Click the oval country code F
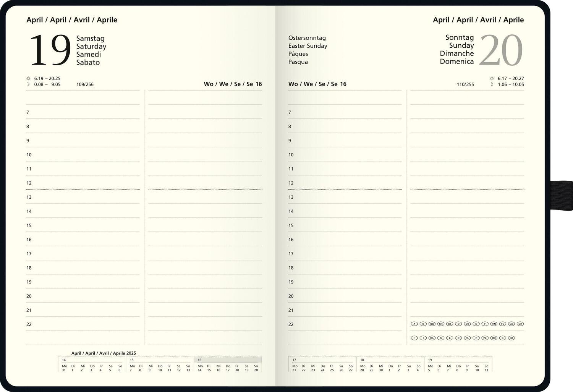 point(485,324)
